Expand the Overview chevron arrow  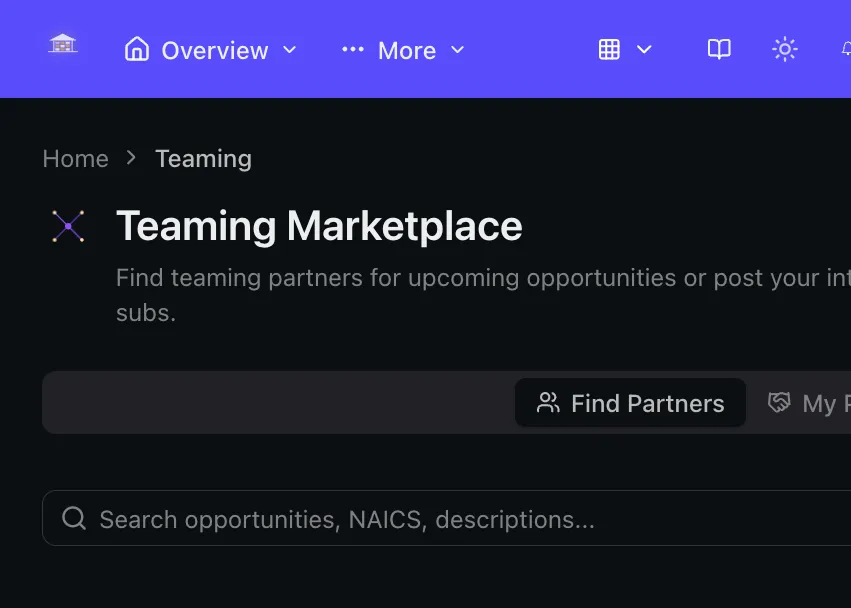(x=290, y=49)
